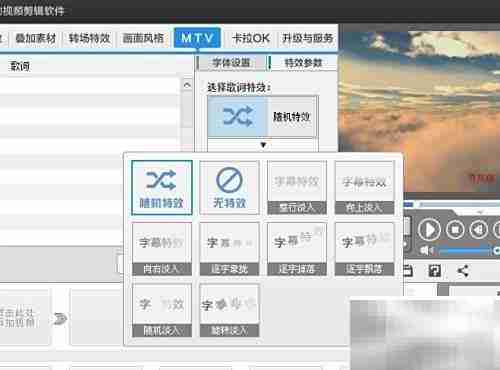500x370 pixels.
Task: Choose the 向右淡入 lyric effect
Action: click(162, 249)
